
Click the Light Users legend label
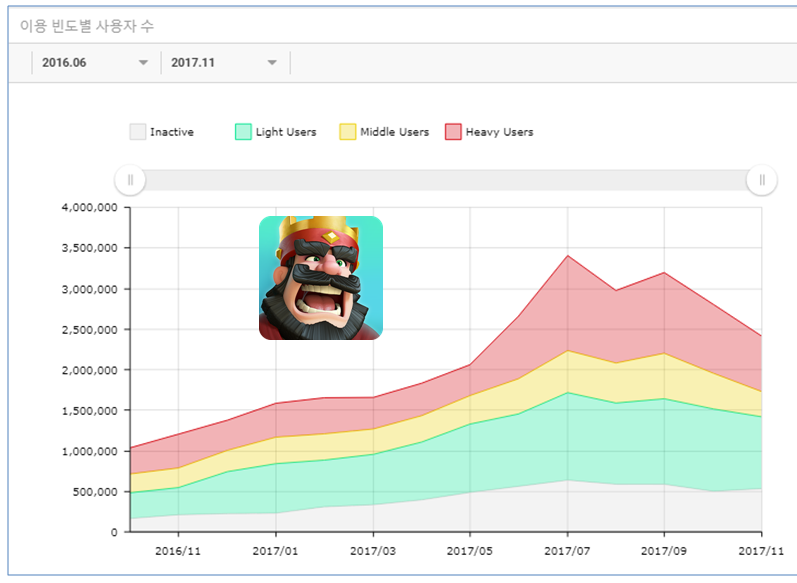click(x=286, y=132)
